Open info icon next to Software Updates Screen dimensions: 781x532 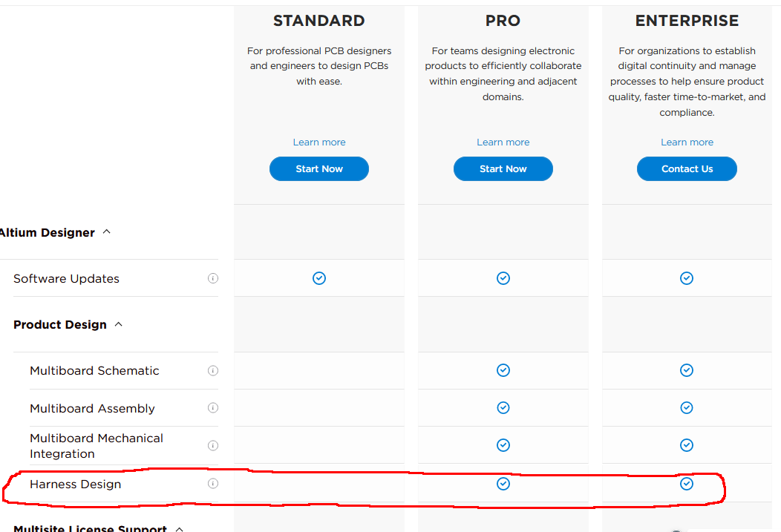click(212, 278)
